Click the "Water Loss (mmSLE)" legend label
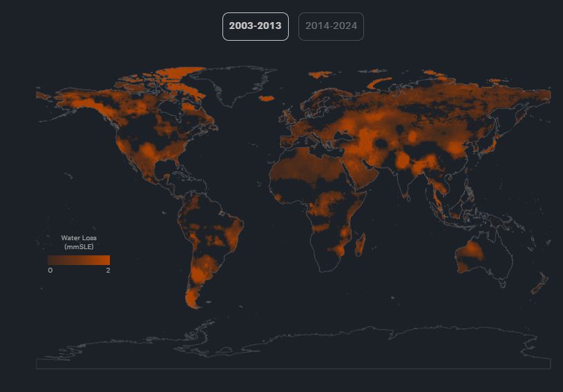 79,242
